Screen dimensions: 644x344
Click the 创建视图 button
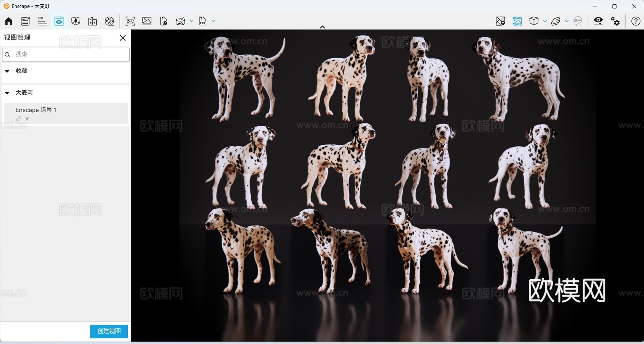point(109,331)
